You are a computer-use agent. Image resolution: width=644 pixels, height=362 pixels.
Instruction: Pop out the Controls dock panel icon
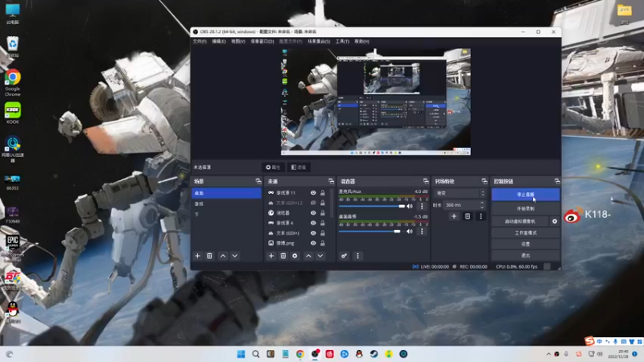557,181
